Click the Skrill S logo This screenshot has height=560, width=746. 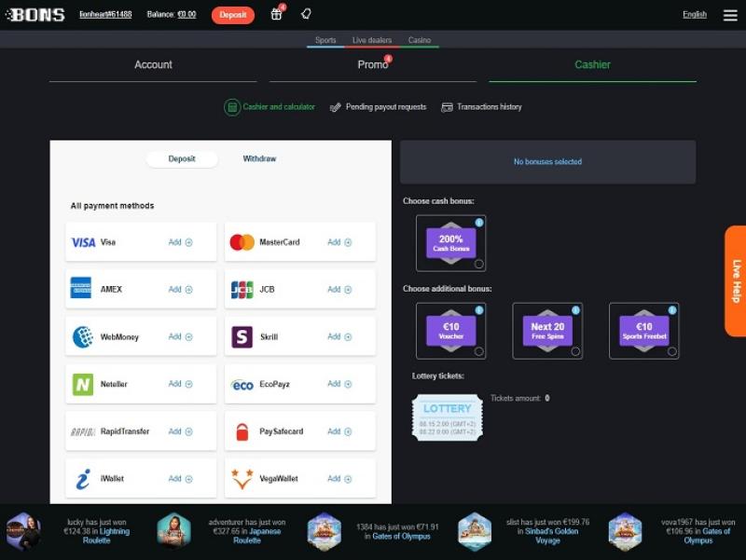[x=242, y=336]
